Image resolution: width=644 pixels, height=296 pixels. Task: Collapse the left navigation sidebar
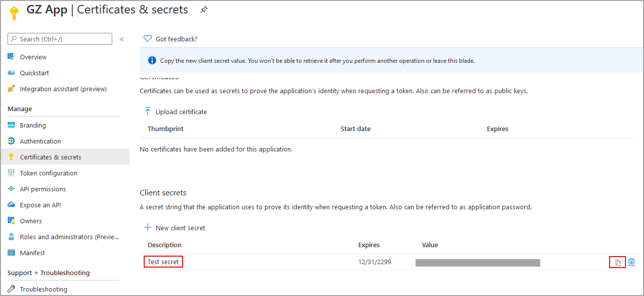pyautogui.click(x=122, y=39)
